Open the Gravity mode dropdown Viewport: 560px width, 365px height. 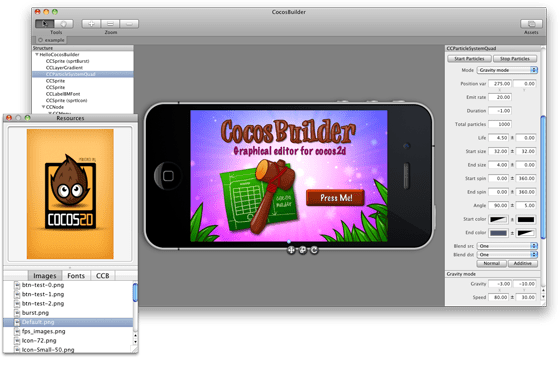click(x=507, y=70)
